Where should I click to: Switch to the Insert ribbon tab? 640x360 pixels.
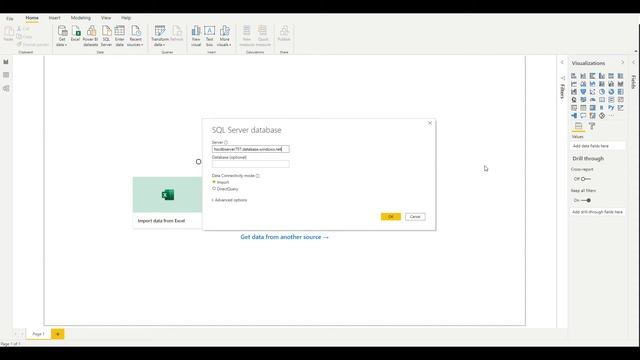pos(54,18)
